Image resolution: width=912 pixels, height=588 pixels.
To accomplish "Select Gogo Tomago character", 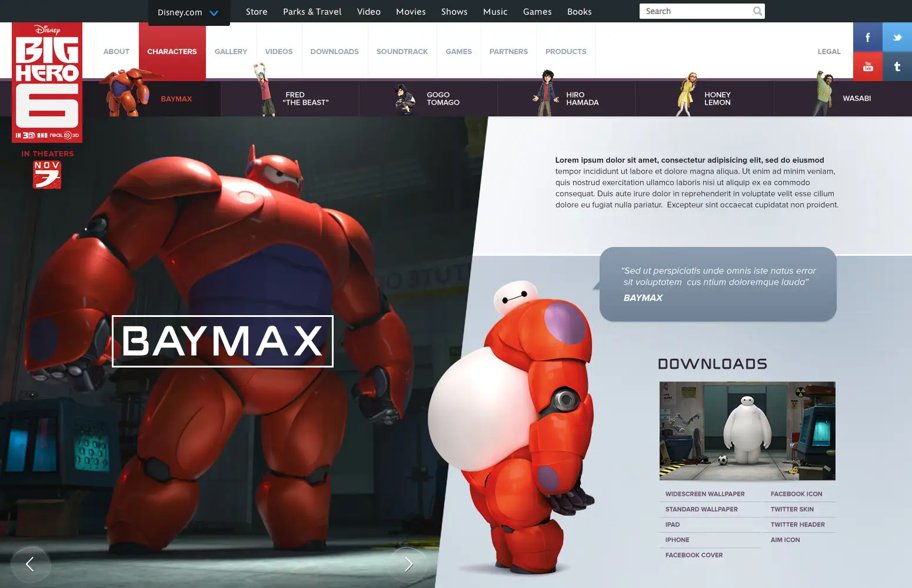I will [x=428, y=98].
